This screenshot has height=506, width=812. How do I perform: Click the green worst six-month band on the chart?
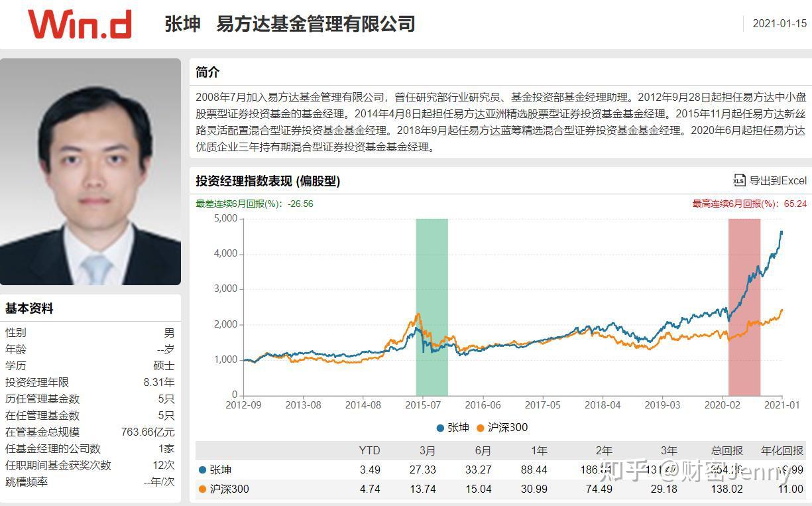[432, 307]
